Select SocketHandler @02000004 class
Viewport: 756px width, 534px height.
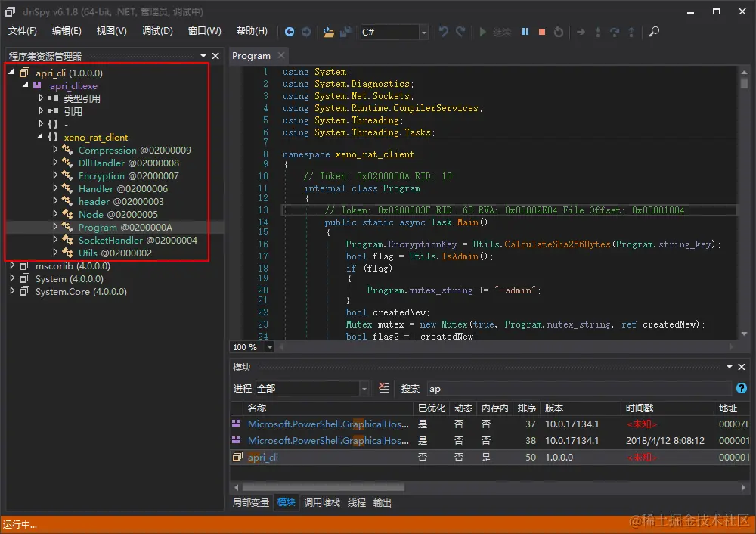[138, 241]
